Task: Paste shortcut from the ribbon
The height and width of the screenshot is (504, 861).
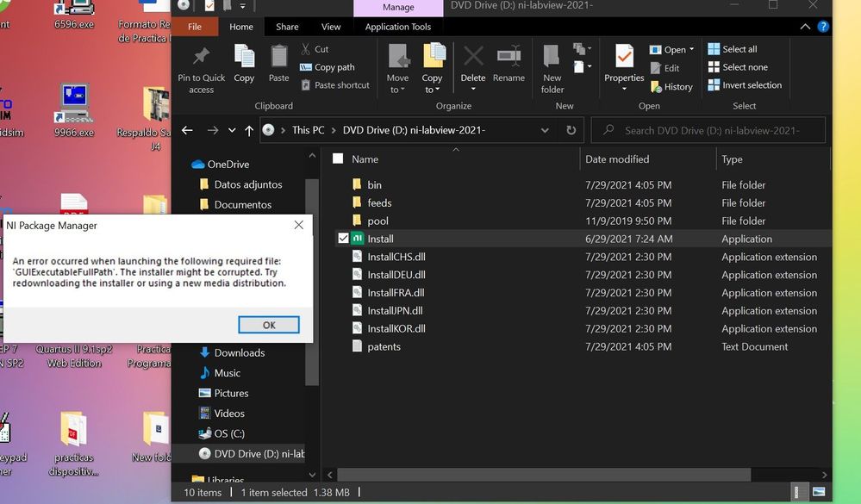Action: [335, 85]
